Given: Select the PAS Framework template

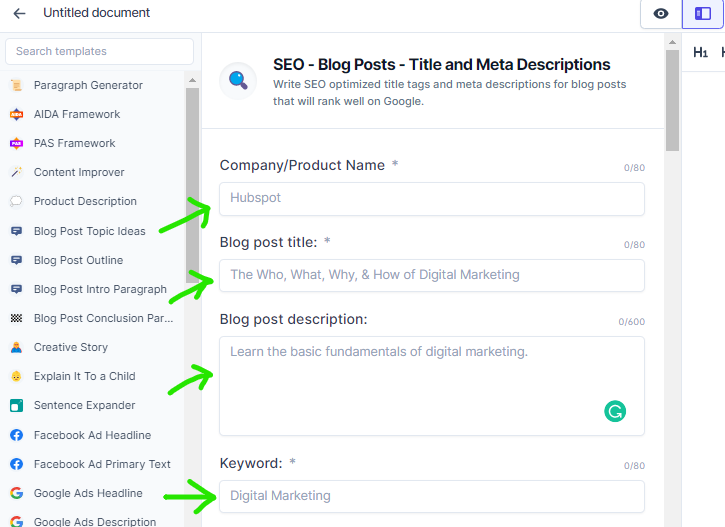Looking at the screenshot, I should tap(74, 143).
